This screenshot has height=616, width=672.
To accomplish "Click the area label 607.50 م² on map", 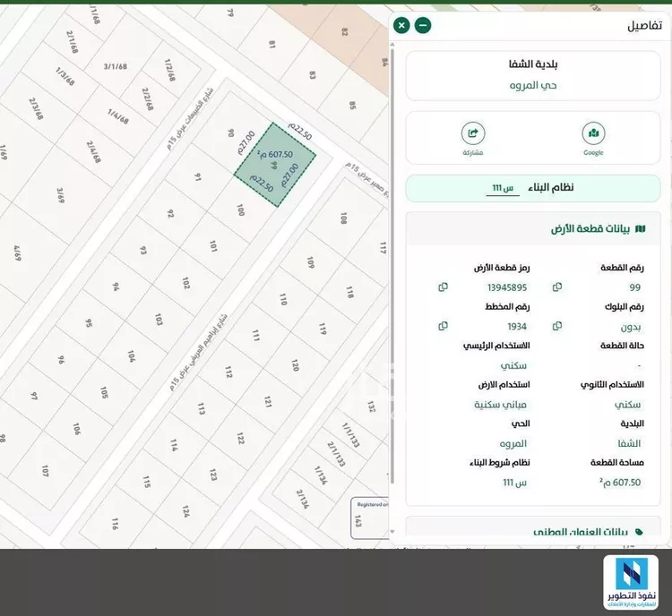I will [275, 154].
